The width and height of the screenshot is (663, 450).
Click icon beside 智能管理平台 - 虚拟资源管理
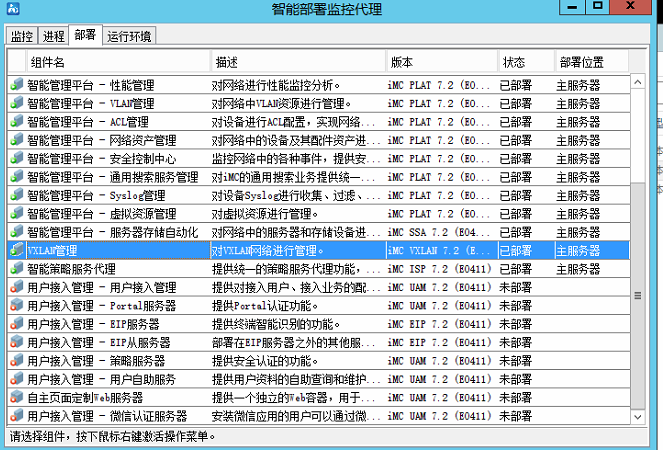[x=16, y=213]
